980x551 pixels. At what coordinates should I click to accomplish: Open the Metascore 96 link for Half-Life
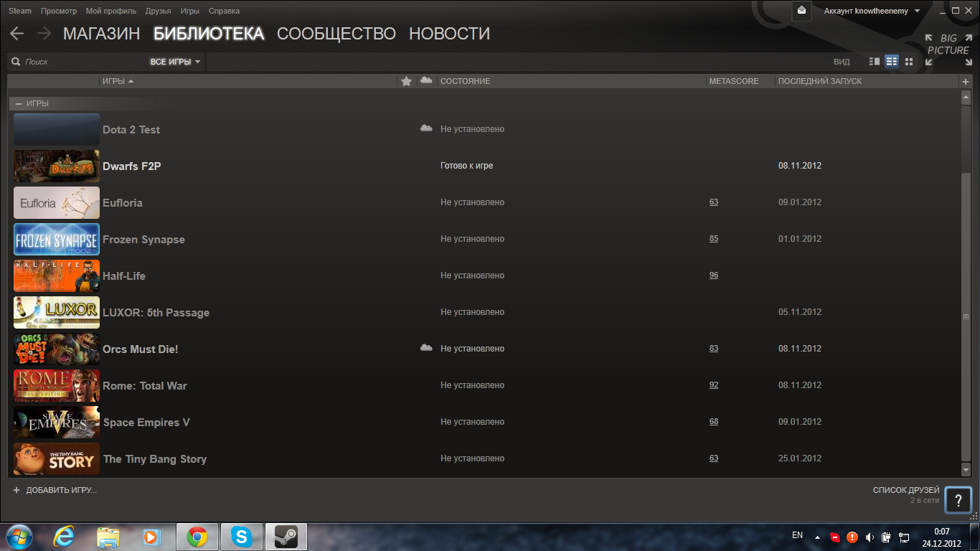click(714, 275)
